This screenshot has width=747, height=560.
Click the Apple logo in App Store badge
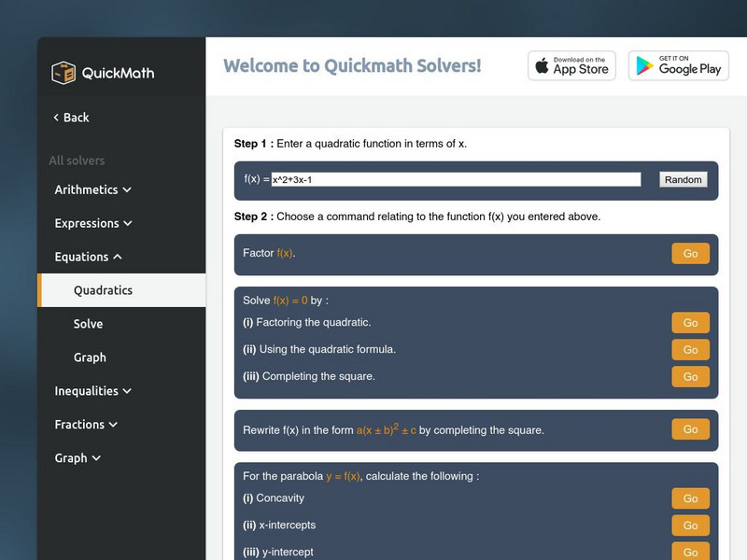point(542,65)
